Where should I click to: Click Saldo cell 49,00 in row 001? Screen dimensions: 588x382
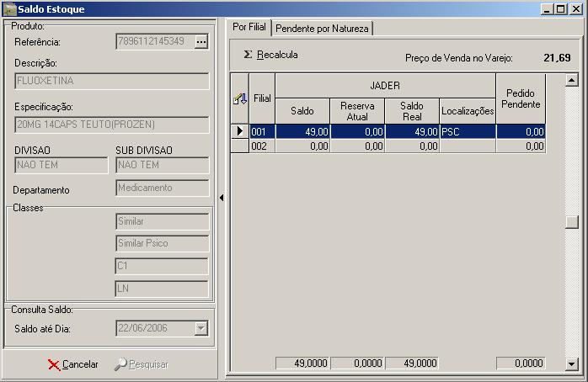(x=302, y=132)
